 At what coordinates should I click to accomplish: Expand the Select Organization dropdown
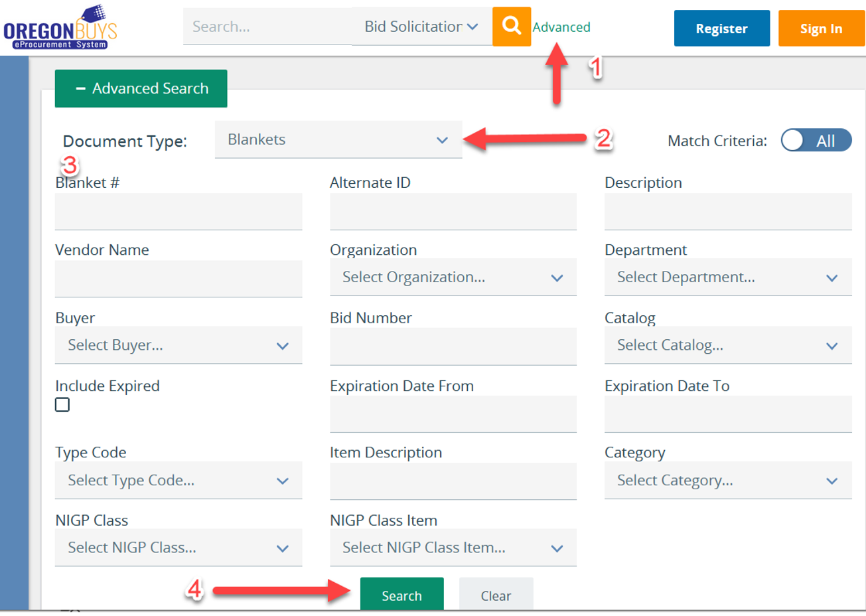(x=453, y=277)
